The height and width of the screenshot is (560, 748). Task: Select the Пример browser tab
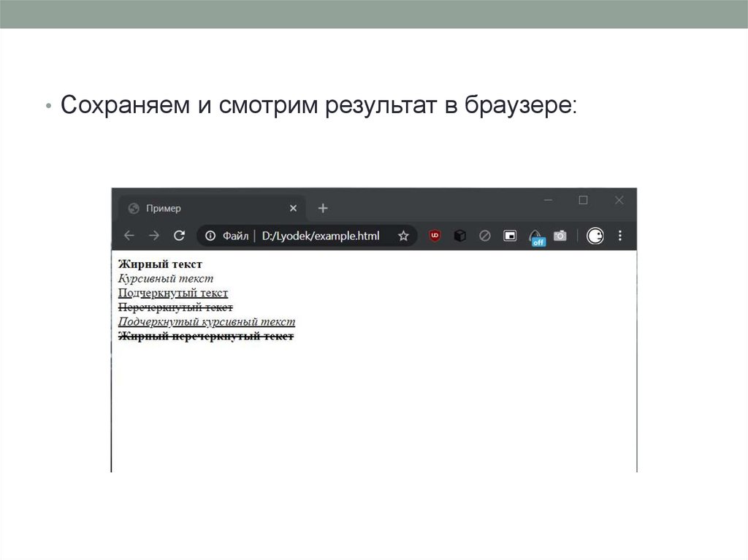tap(212, 209)
